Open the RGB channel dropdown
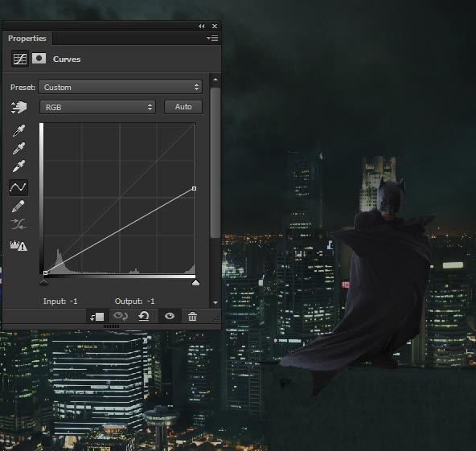 coord(97,107)
